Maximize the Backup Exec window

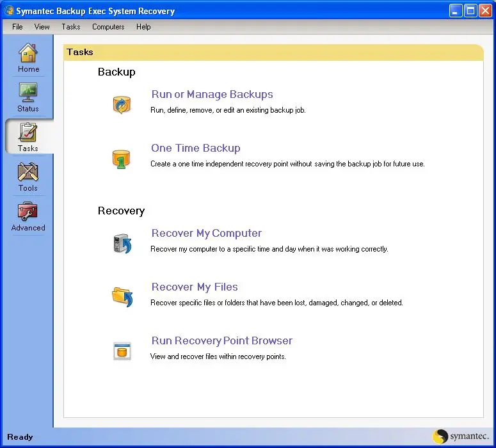tap(470, 11)
